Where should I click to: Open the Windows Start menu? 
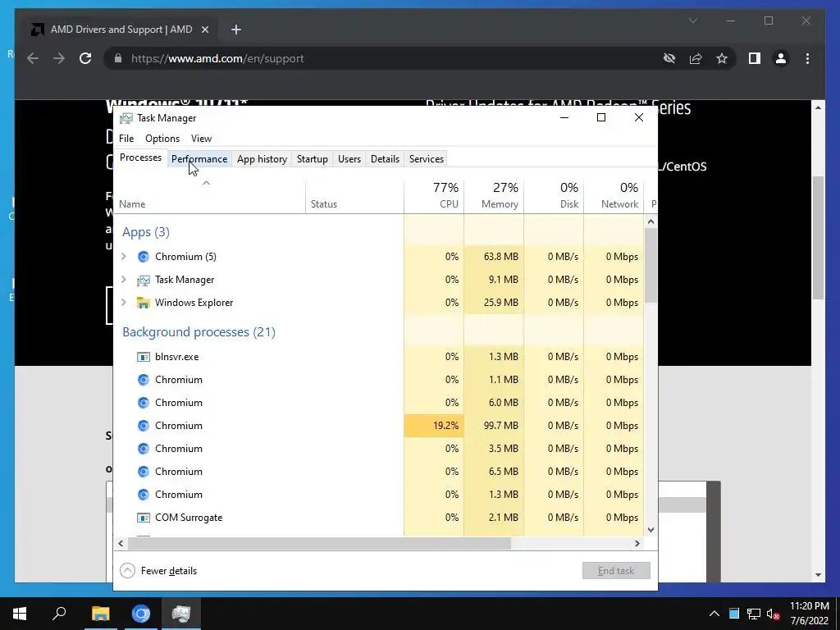(x=20, y=614)
